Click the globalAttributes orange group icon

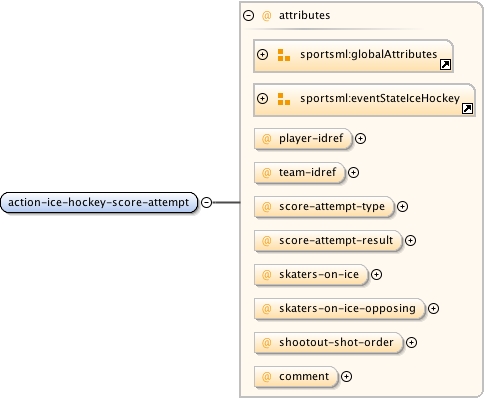coord(284,55)
